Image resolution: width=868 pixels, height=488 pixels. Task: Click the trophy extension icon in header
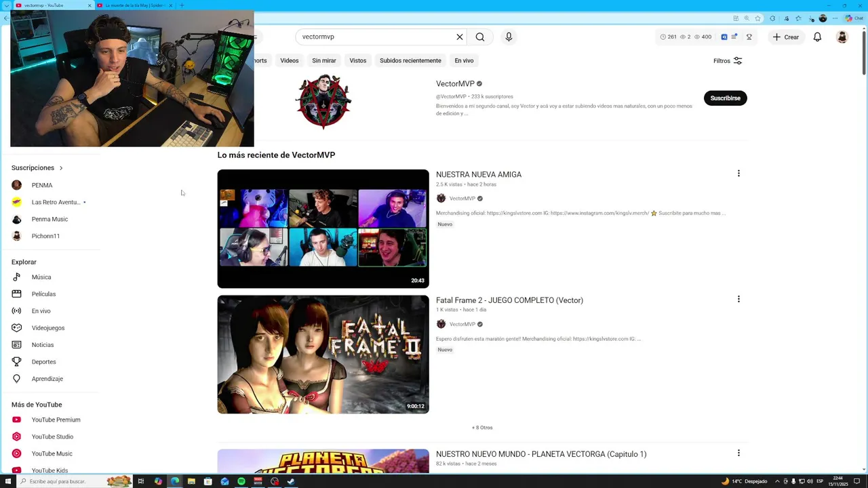pos(749,37)
